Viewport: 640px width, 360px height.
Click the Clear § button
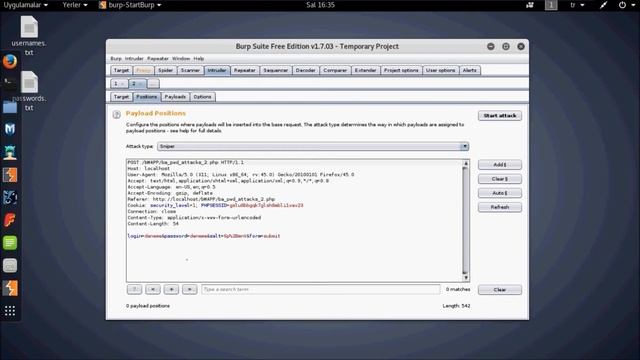[500, 179]
